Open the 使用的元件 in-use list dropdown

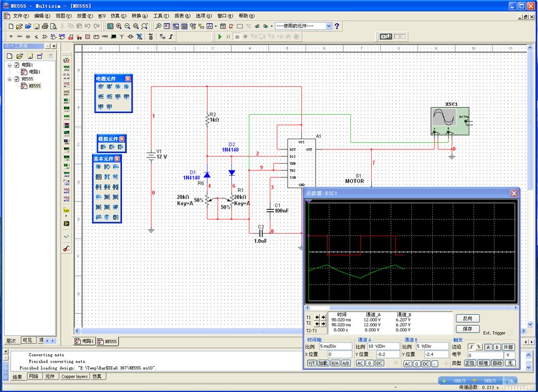tap(328, 26)
